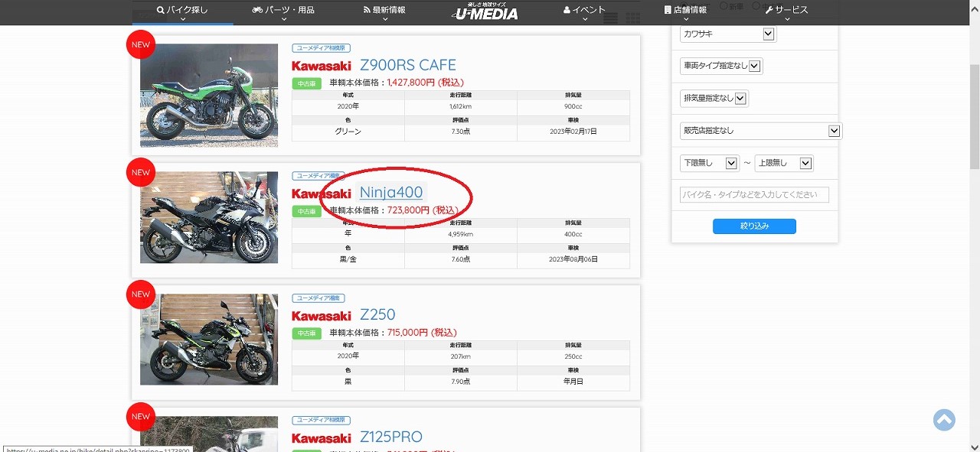Open the 店舗情報 navigation menu
Viewport: 980px width, 452px height.
tap(685, 11)
